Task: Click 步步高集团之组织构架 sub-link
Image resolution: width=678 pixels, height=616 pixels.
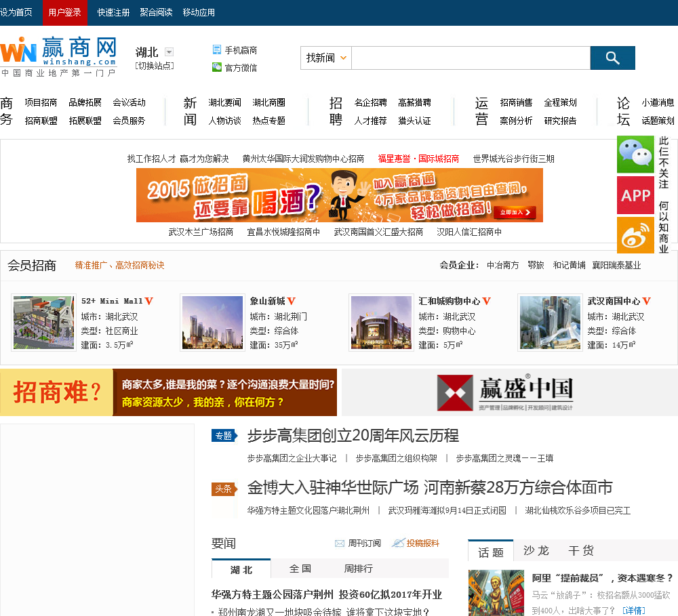Action: click(x=397, y=458)
